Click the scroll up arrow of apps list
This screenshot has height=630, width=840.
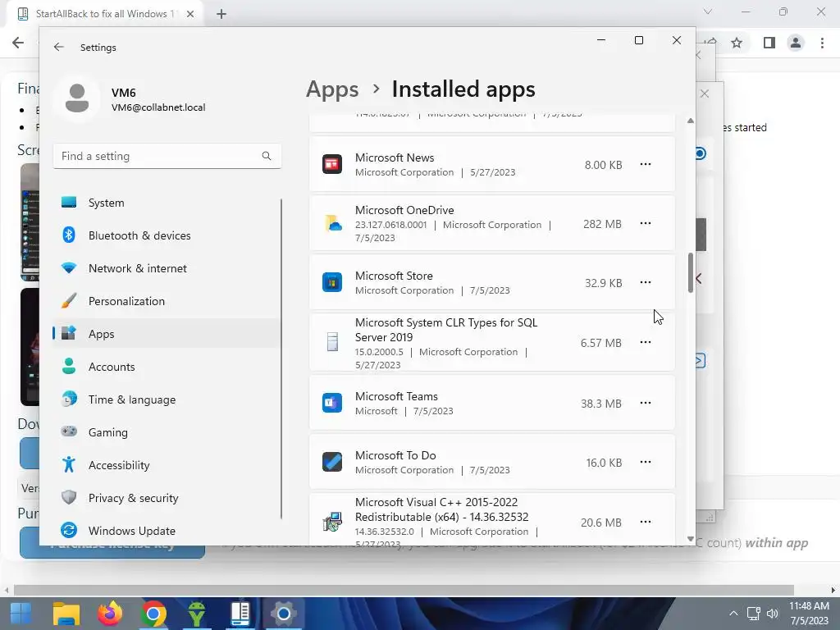coord(691,121)
